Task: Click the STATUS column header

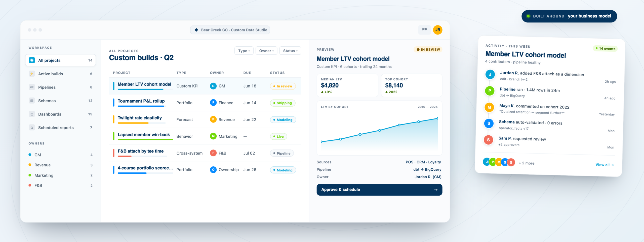Action: [x=277, y=73]
